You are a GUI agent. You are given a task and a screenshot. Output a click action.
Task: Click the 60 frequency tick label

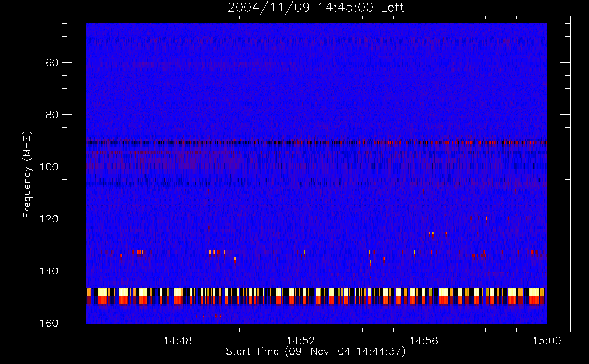click(x=52, y=63)
